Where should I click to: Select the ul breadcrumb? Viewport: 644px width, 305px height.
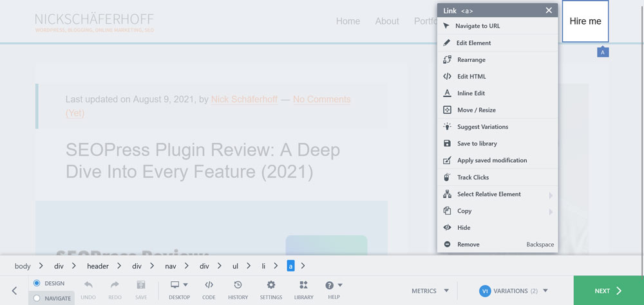pos(235,266)
